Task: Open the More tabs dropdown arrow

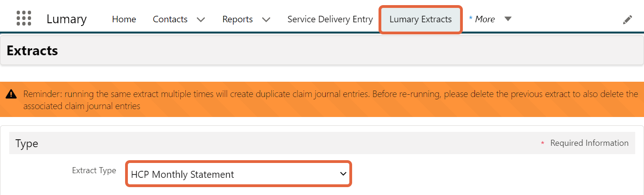Action: [x=508, y=19]
